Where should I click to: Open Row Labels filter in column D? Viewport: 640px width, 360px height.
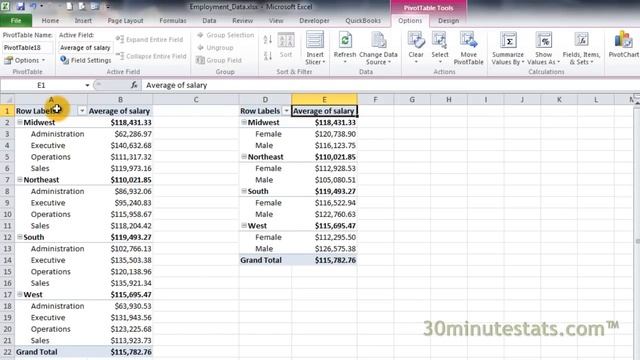pos(286,111)
